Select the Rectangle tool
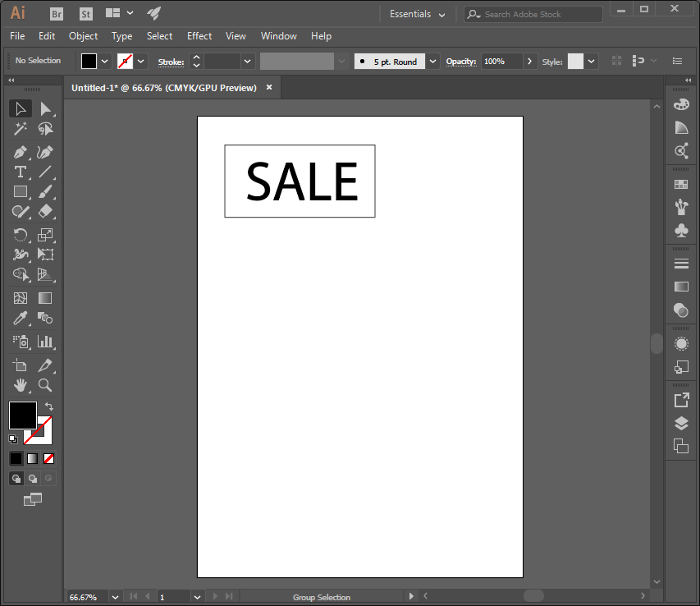This screenshot has height=606, width=700. [x=20, y=191]
